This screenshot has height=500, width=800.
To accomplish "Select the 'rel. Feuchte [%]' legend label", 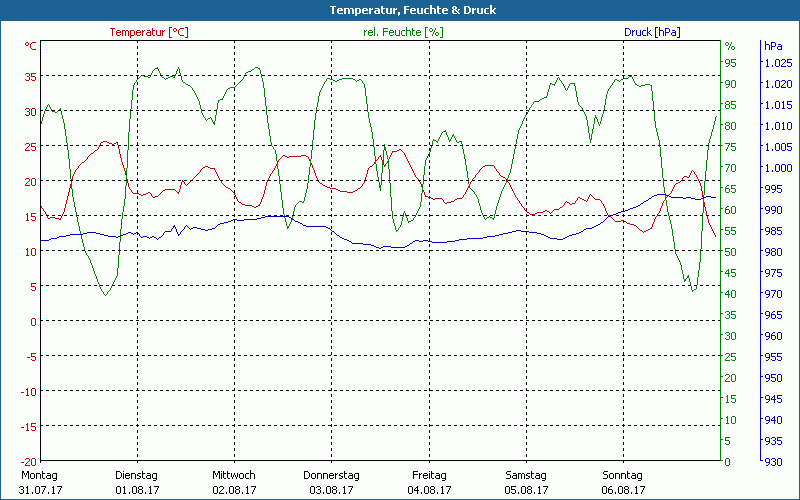I will pos(403,32).
